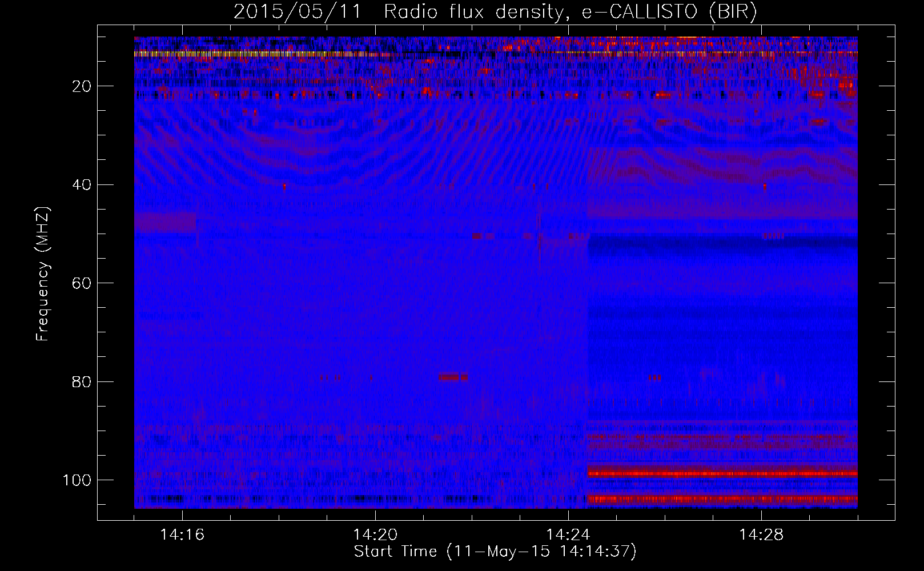This screenshot has width=924, height=571.
Task: Click the 80 frequency tick label
Action: click(x=82, y=381)
